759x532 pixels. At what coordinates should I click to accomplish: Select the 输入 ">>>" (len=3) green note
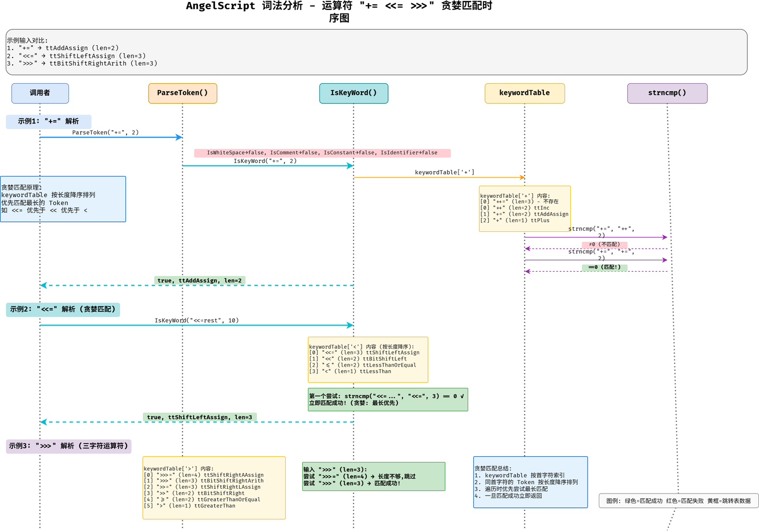(374, 477)
